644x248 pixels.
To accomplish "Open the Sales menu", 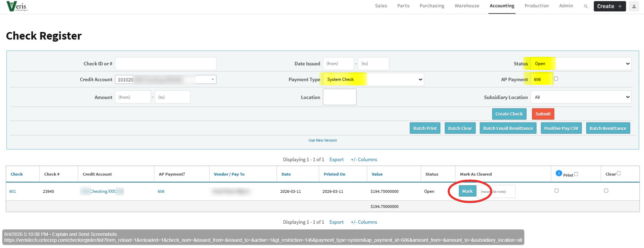I will pos(381,6).
